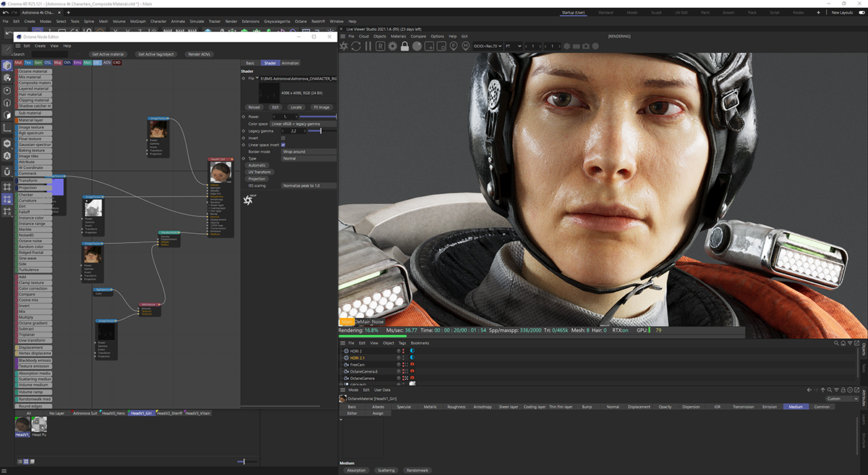Uncheck the Linear space invert checkbox
The image size is (868, 475).
coord(283,145)
